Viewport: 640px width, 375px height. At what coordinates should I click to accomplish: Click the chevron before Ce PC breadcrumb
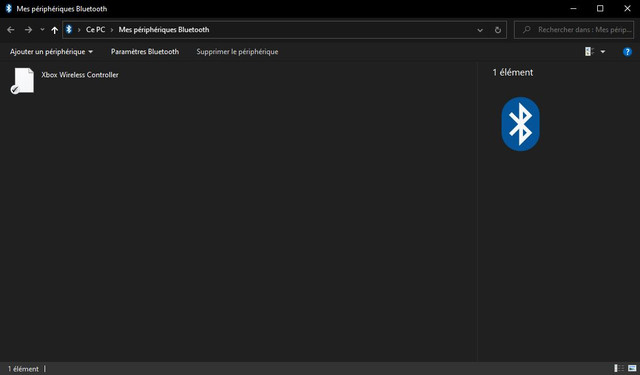[79, 30]
